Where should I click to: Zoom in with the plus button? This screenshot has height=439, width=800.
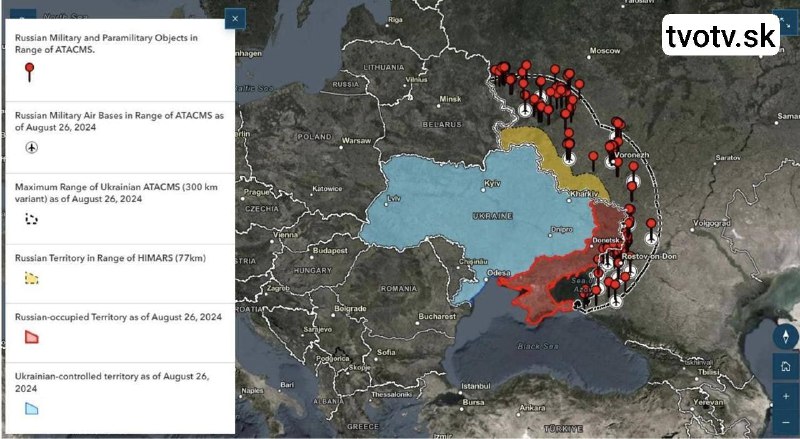pyautogui.click(x=786, y=395)
